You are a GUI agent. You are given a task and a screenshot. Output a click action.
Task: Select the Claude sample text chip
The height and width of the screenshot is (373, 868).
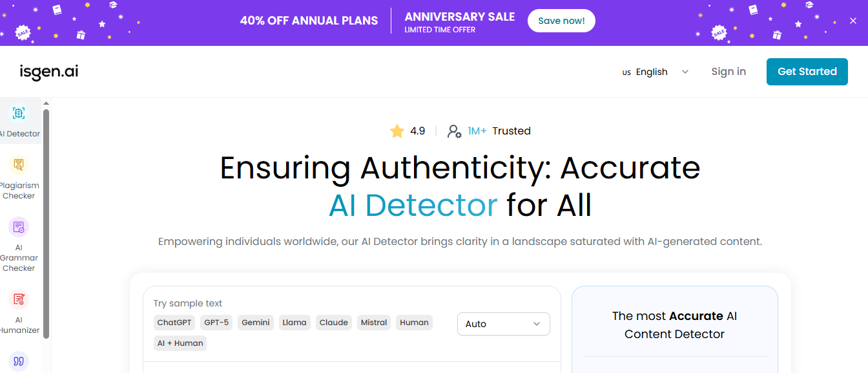click(334, 323)
